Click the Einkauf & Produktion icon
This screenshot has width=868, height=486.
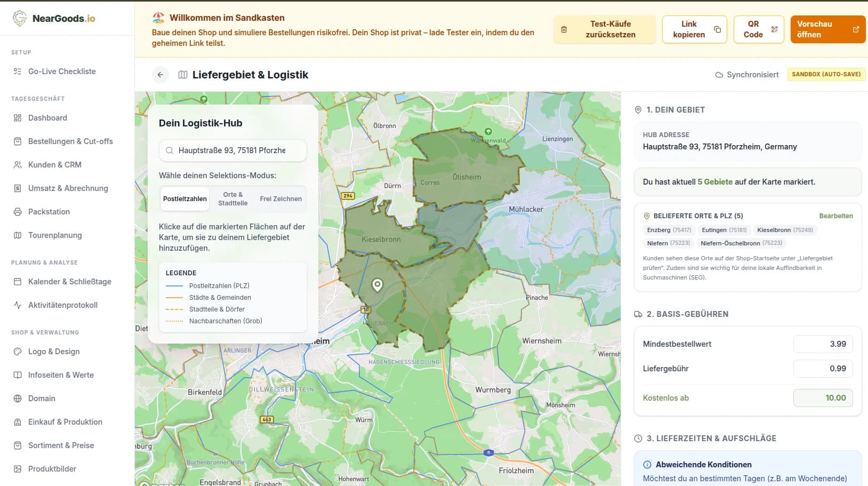[x=18, y=422]
